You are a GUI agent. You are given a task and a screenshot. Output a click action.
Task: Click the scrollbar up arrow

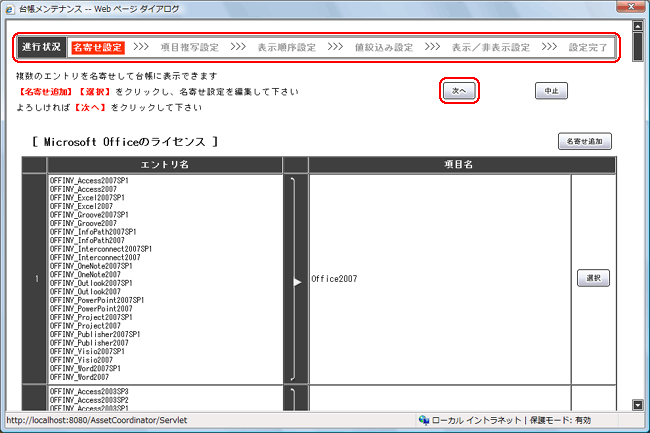tap(638, 26)
